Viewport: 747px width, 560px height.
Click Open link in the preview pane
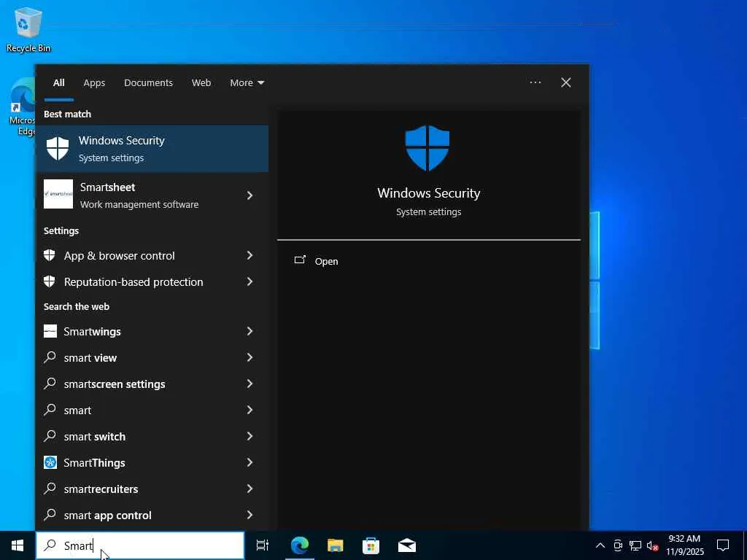coord(326,261)
